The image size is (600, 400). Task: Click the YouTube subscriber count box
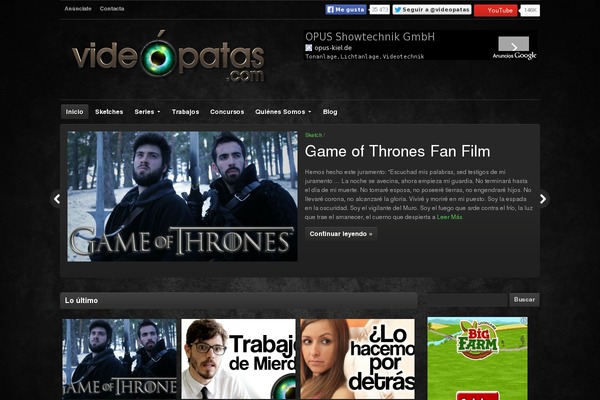click(x=530, y=10)
